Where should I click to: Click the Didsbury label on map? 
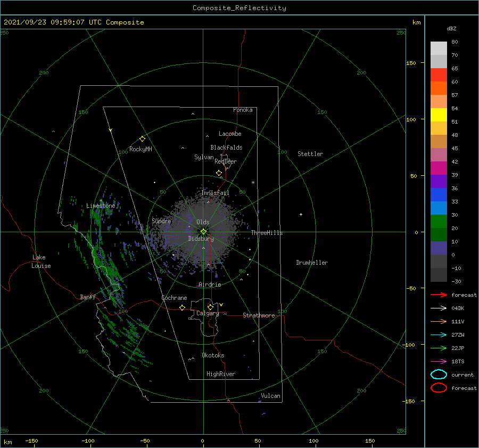point(201,239)
